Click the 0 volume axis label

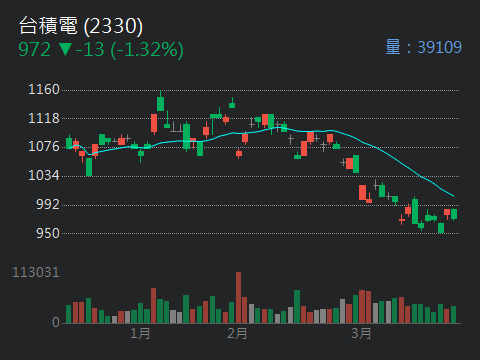pyautogui.click(x=56, y=322)
